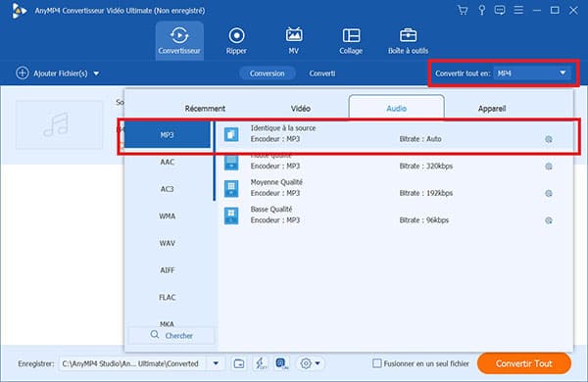Open the hamburger menu
This screenshot has width=588, height=382.
pyautogui.click(x=518, y=10)
